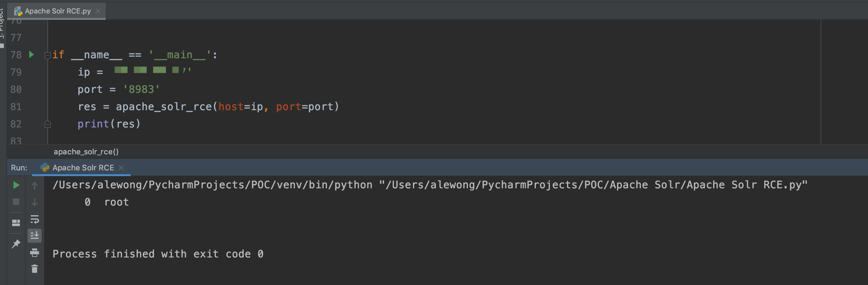Click the '__main__' string on line 78
Screen dimensions: 868x285
point(180,54)
